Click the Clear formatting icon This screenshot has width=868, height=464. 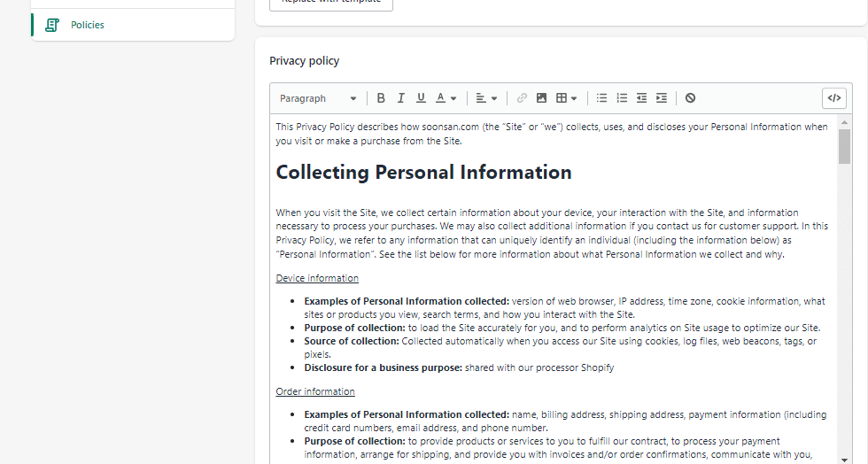pyautogui.click(x=690, y=98)
